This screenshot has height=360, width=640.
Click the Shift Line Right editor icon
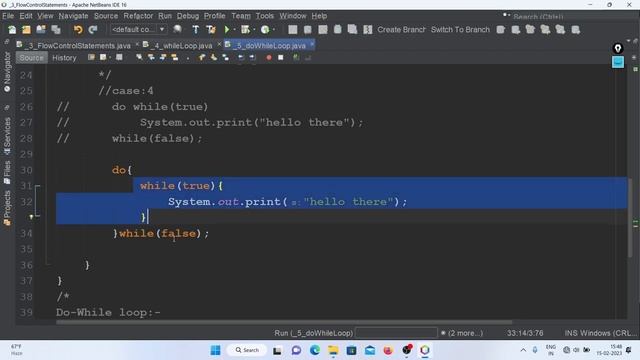253,58
